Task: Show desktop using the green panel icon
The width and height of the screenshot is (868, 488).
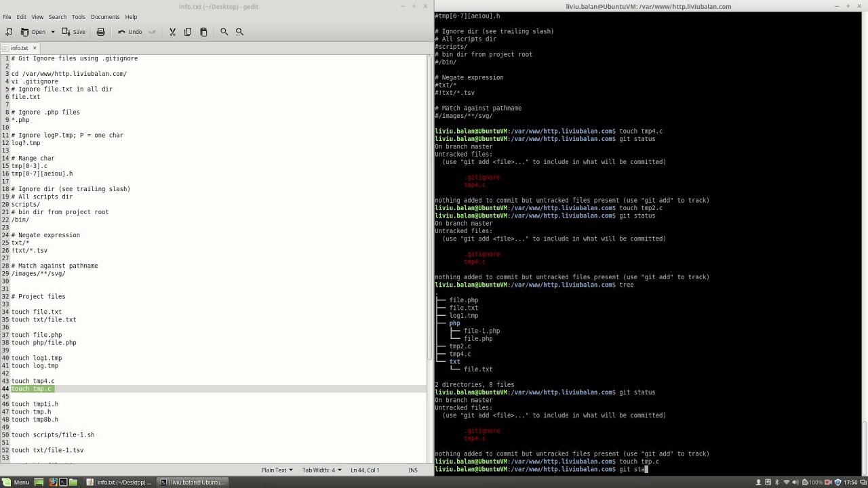Action: pos(39,483)
